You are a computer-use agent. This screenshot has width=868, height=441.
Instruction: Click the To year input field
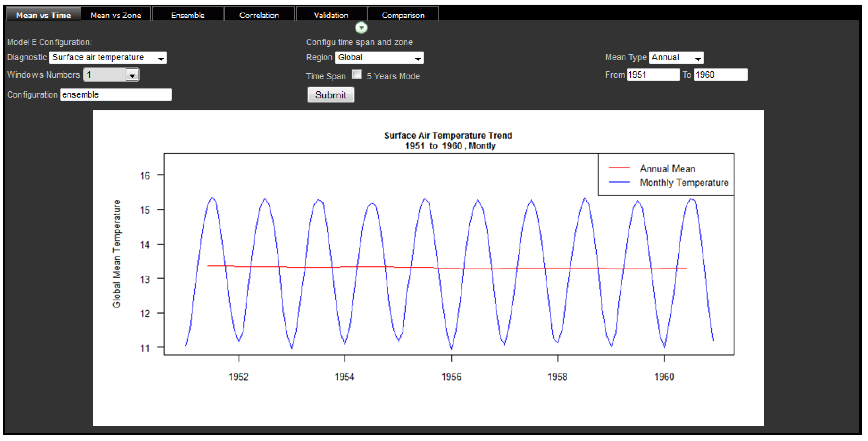721,74
